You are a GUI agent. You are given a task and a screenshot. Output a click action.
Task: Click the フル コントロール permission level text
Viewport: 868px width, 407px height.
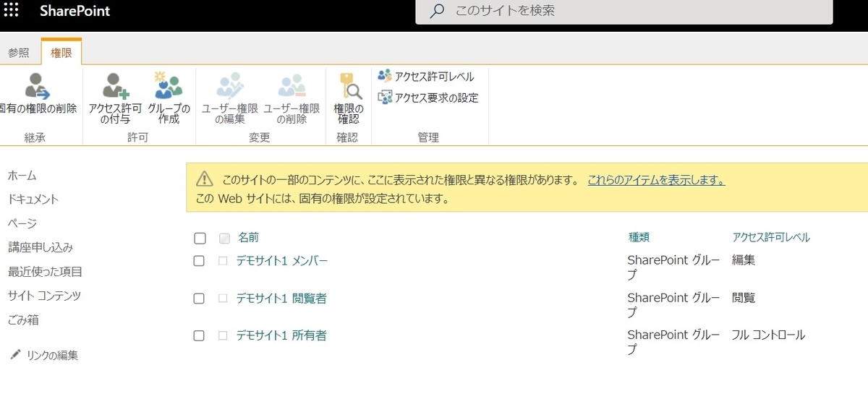[769, 335]
